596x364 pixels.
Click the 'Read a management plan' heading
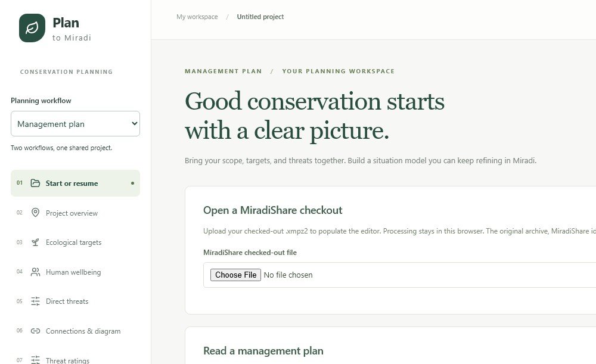[x=263, y=351]
